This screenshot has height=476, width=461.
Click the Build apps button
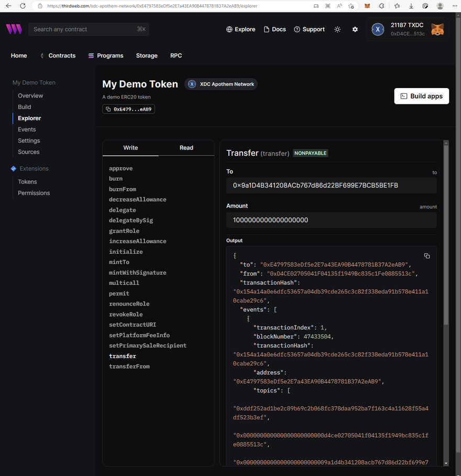421,96
